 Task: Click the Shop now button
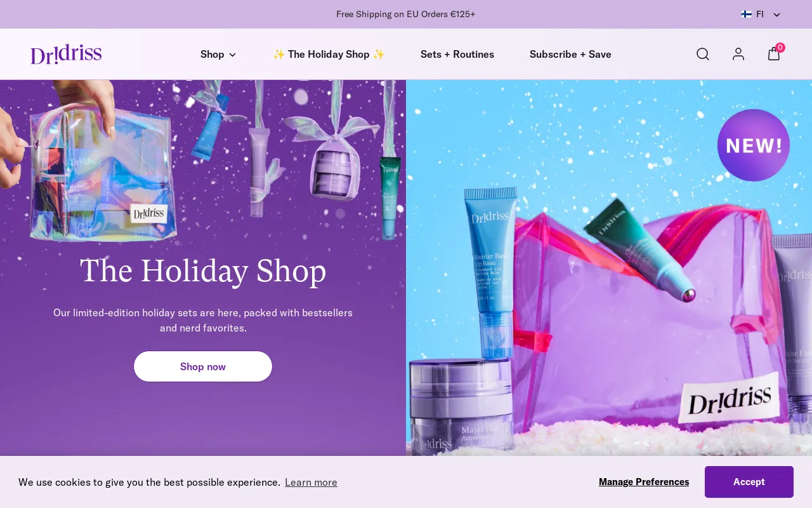(203, 366)
